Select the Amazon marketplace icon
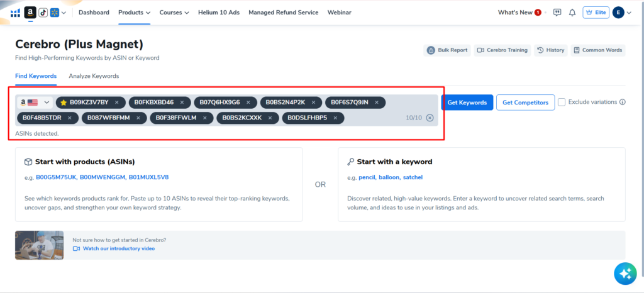Viewport: 644px width, 293px height. point(30,13)
